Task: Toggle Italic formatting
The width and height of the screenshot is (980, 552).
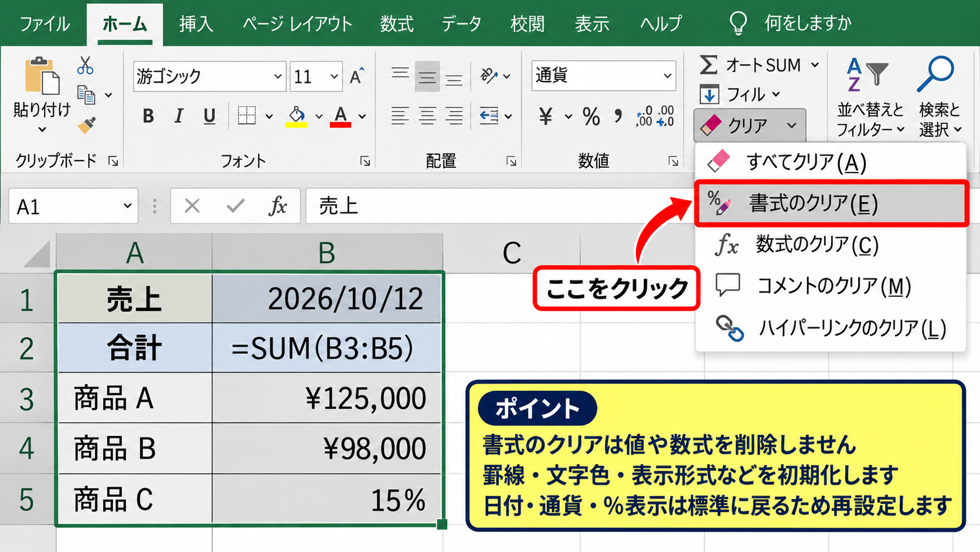Action: click(x=179, y=116)
